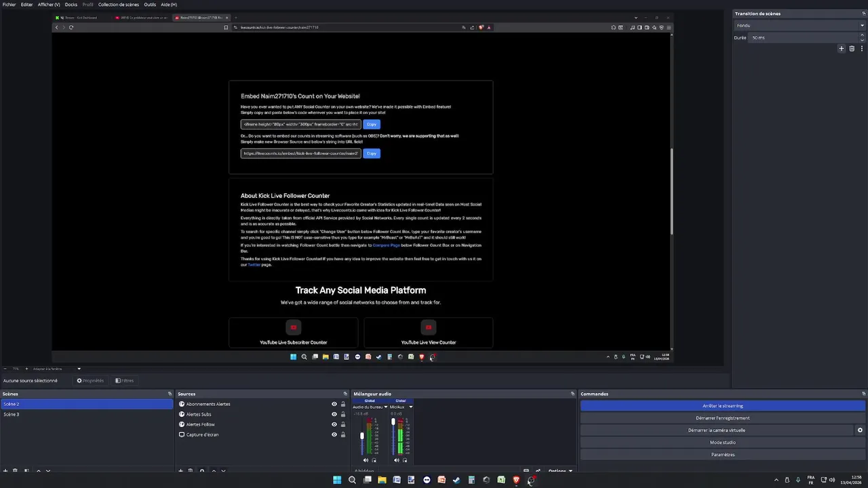Viewport: 868px width, 488px height.
Task: Switch to Brave browser in taskbar
Action: tap(516, 480)
